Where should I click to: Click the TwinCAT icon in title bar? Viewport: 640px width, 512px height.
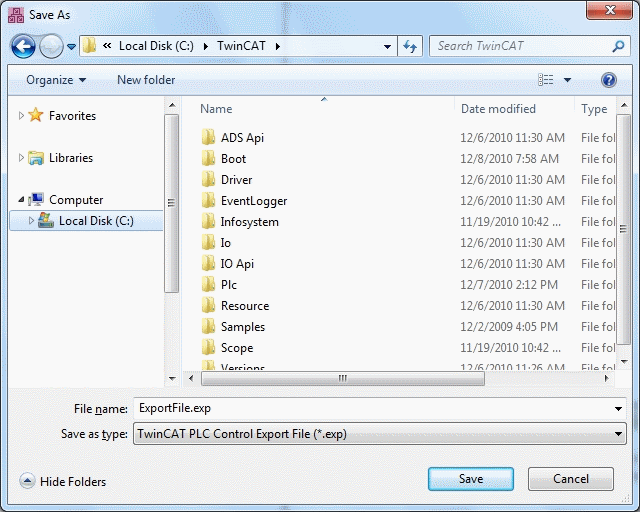click(16, 15)
